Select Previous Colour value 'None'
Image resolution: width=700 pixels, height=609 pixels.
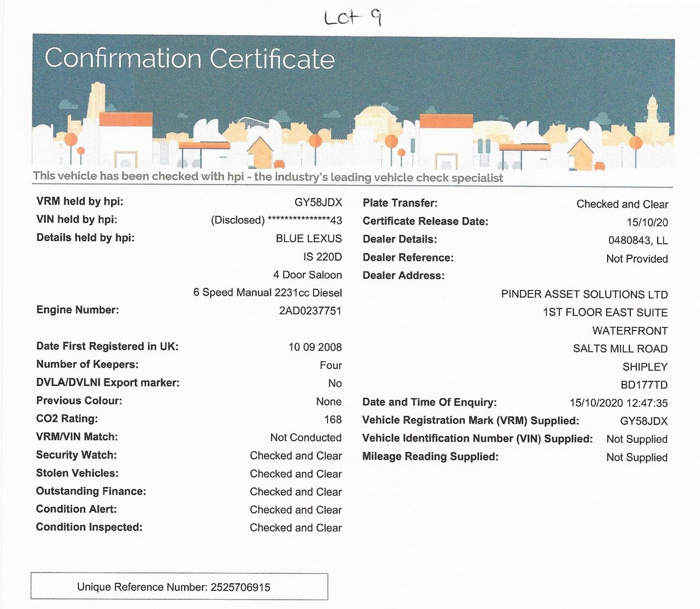(329, 402)
